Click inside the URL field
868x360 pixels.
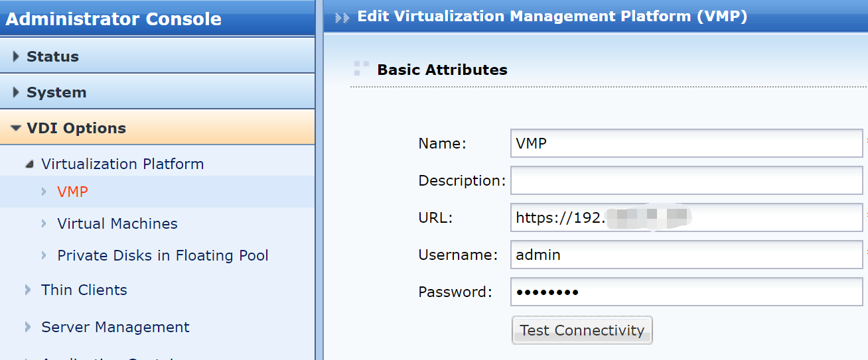click(686, 217)
